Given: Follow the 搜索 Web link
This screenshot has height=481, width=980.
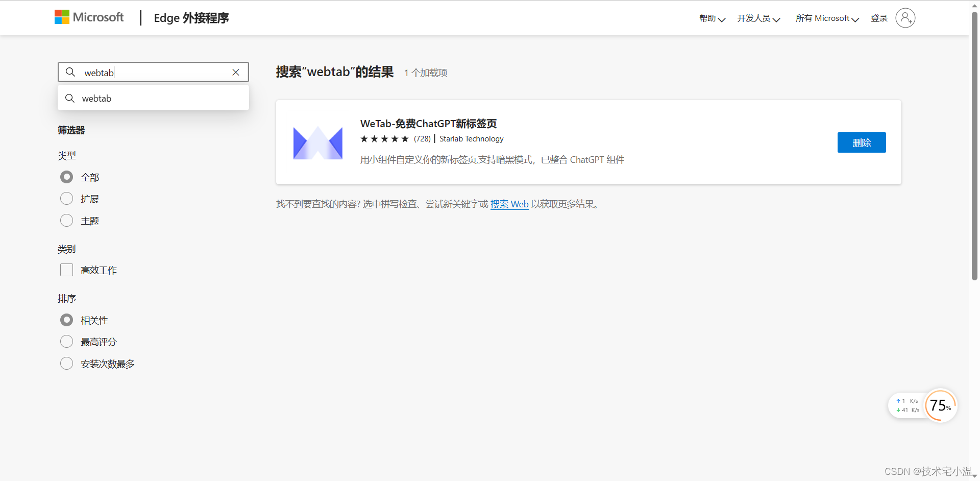Looking at the screenshot, I should coord(509,204).
